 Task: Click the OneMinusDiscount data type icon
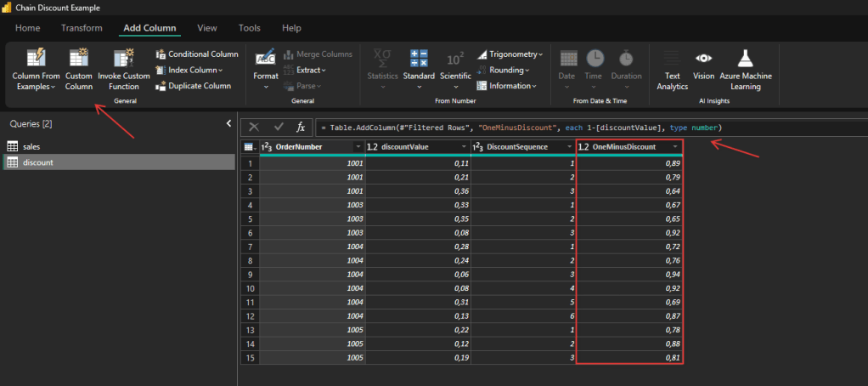(583, 147)
